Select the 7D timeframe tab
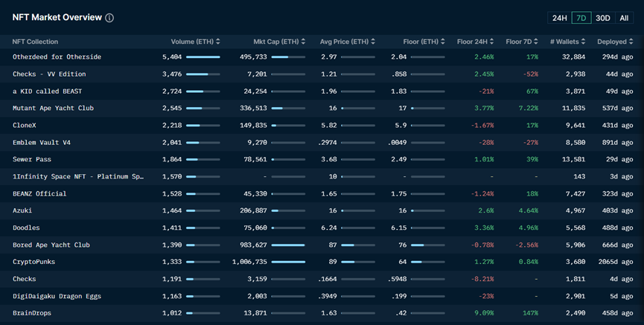This screenshot has height=325, width=644. pyautogui.click(x=581, y=18)
